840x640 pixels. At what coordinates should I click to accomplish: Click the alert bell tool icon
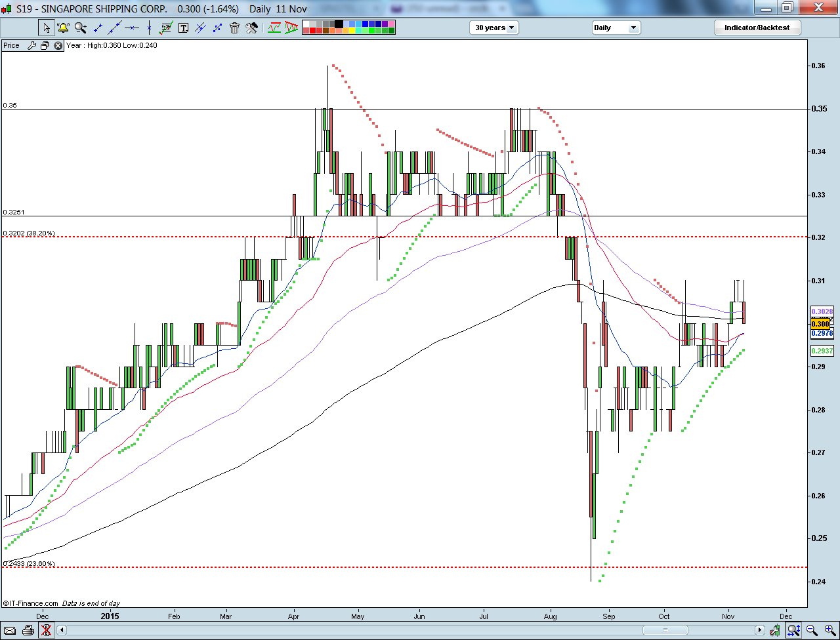click(63, 28)
